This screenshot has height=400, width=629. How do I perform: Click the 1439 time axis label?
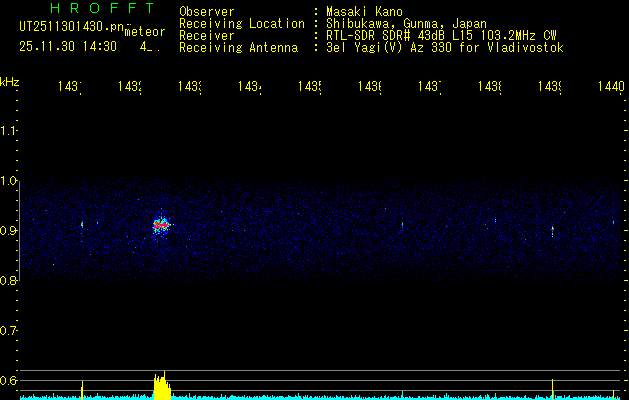(x=550, y=86)
